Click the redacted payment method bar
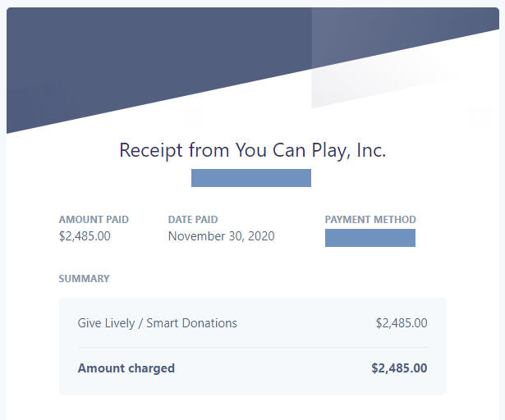Viewport: 505px width, 420px height. pyautogui.click(x=370, y=238)
